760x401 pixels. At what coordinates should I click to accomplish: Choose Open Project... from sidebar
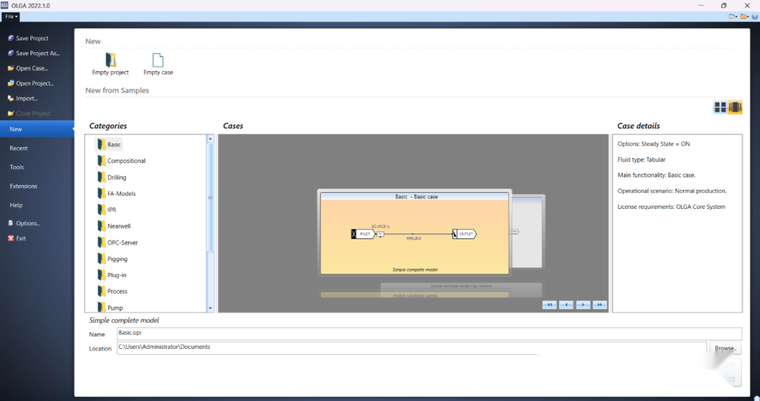point(31,83)
